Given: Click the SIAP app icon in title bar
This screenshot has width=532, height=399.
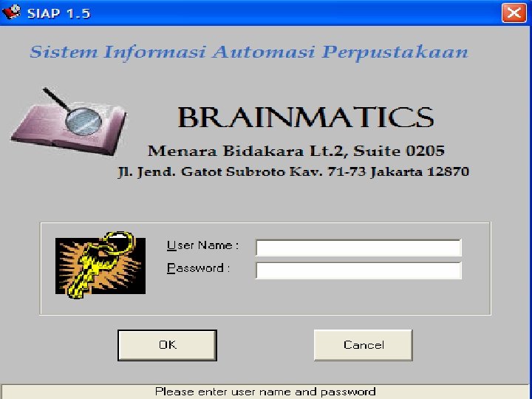Looking at the screenshot, I should pos(11,13).
